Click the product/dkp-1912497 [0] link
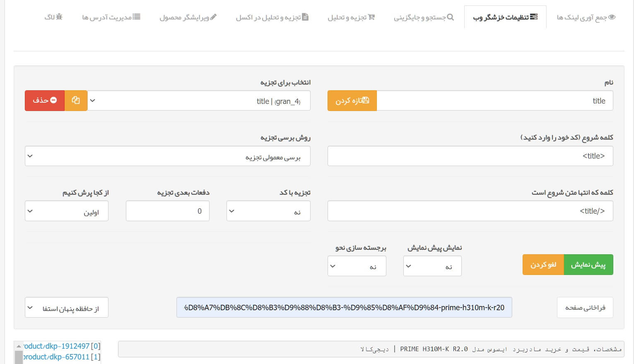The image size is (634, 364). coord(61,346)
